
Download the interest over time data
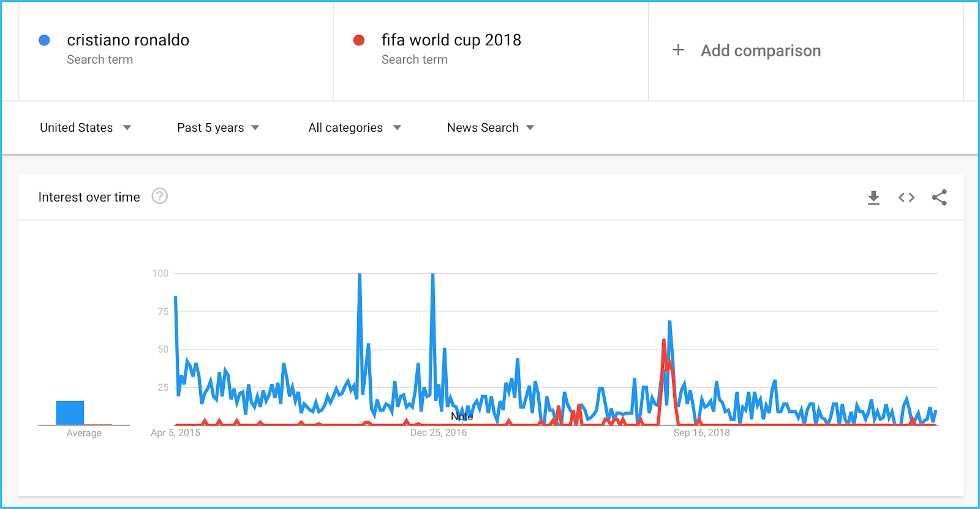873,197
